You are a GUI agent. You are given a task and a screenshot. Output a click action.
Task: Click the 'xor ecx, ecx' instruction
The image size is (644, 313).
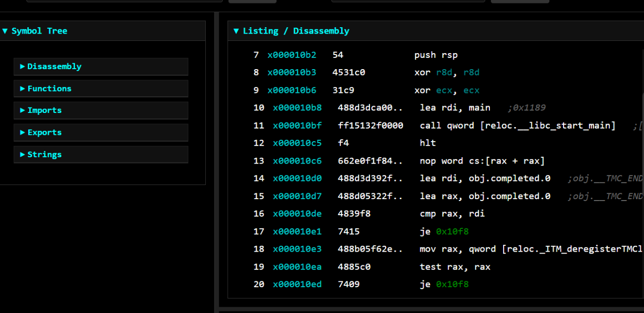(447, 90)
